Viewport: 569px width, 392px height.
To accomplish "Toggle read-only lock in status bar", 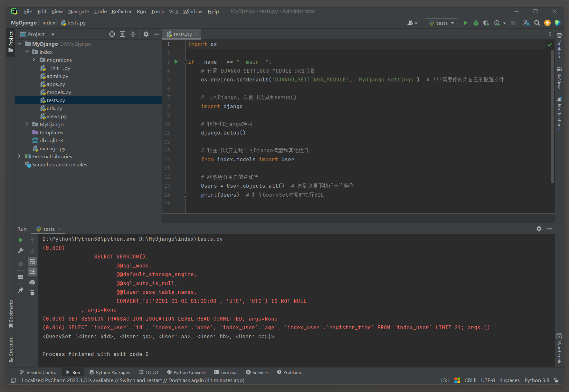I will 556,380.
